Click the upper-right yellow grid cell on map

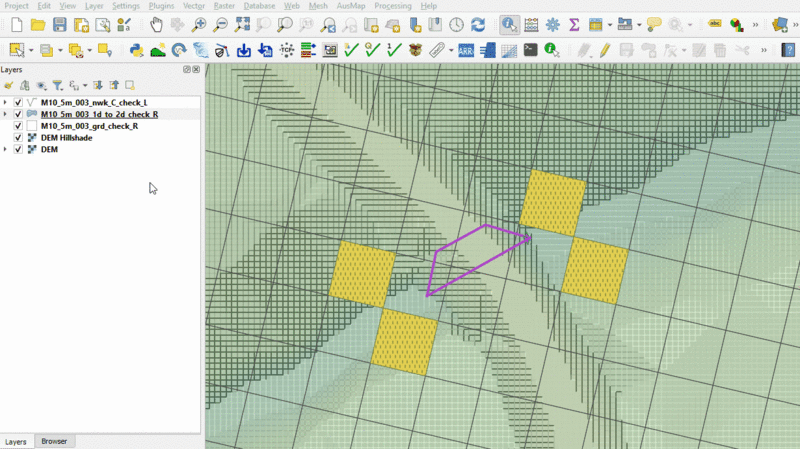click(552, 202)
